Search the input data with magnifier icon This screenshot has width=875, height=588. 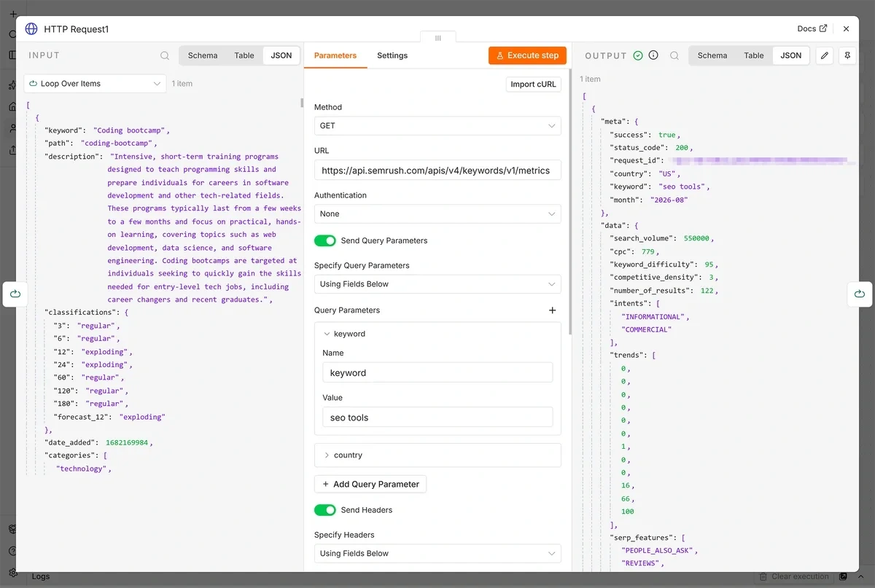pyautogui.click(x=165, y=55)
